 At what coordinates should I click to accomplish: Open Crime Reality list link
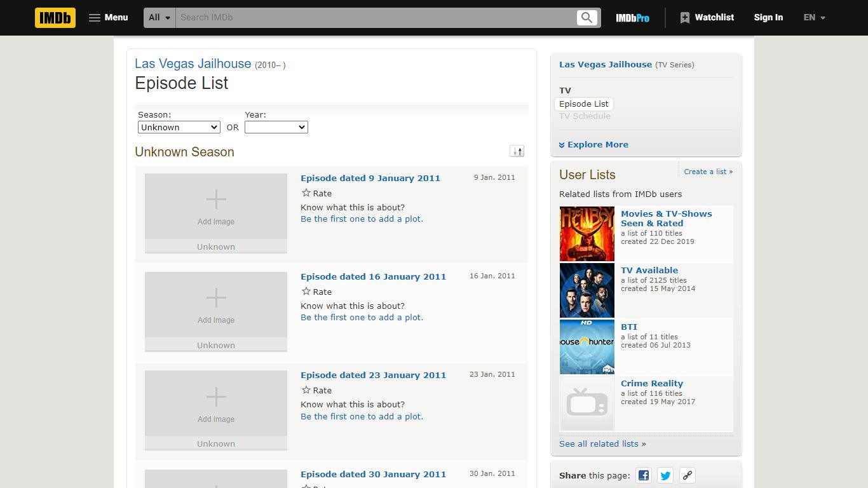[652, 384]
